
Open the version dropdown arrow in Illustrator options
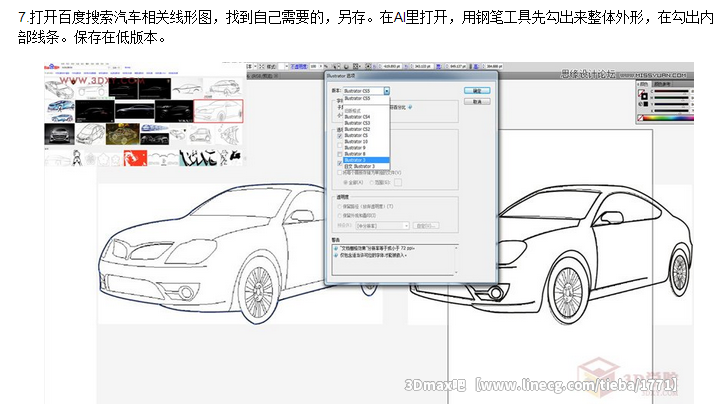(386, 91)
